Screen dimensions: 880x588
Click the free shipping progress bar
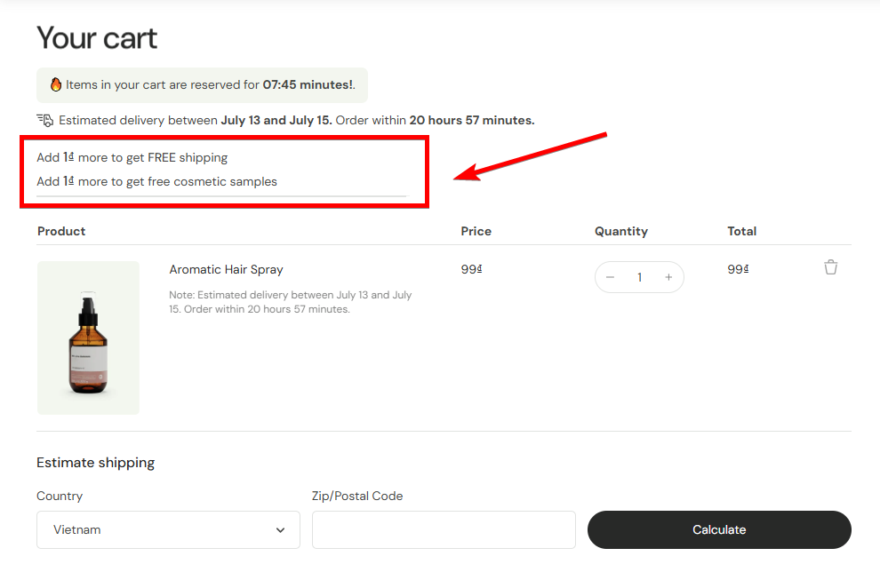click(222, 196)
